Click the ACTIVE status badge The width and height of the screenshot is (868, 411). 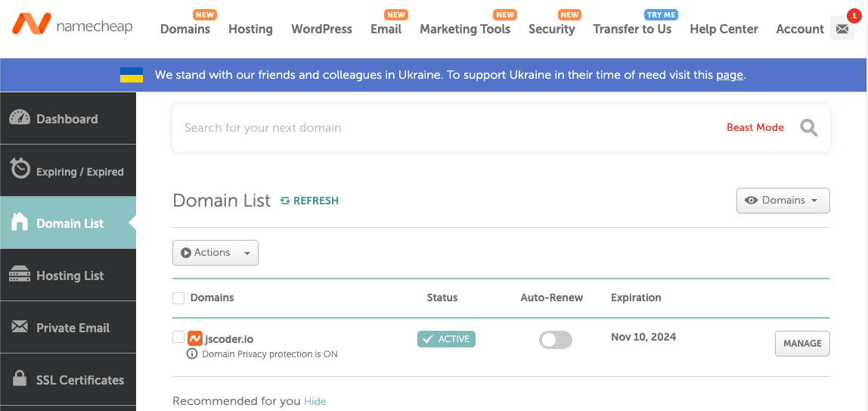446,339
